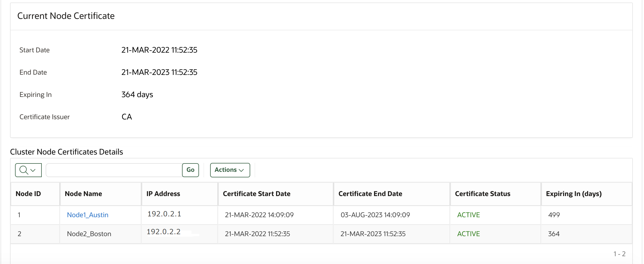Expand the Actions dropdown arrow
Viewport: 644px width, 264px height.
242,170
